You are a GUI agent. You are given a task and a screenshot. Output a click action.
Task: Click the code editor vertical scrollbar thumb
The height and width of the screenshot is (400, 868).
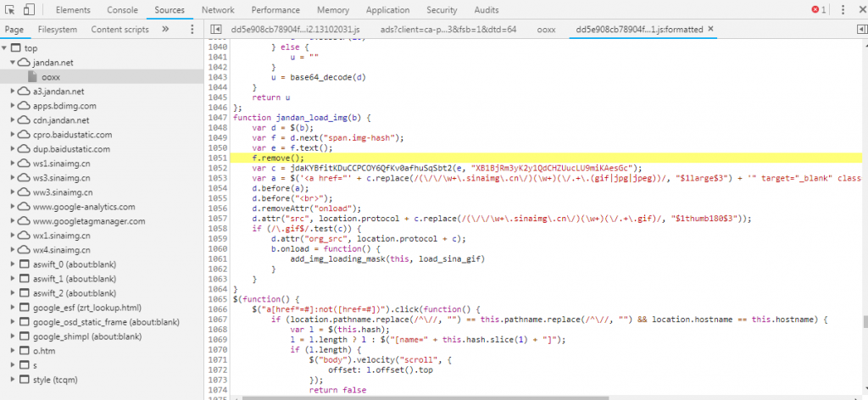(x=865, y=322)
